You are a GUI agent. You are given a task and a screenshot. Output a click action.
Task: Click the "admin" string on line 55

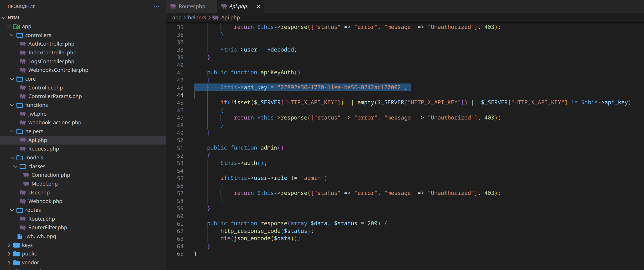[x=312, y=178]
